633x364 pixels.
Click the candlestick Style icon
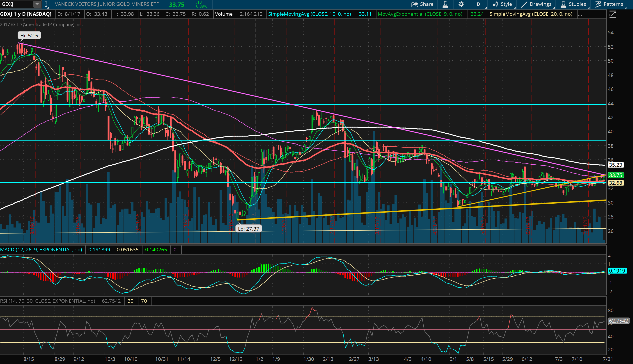(495, 4)
